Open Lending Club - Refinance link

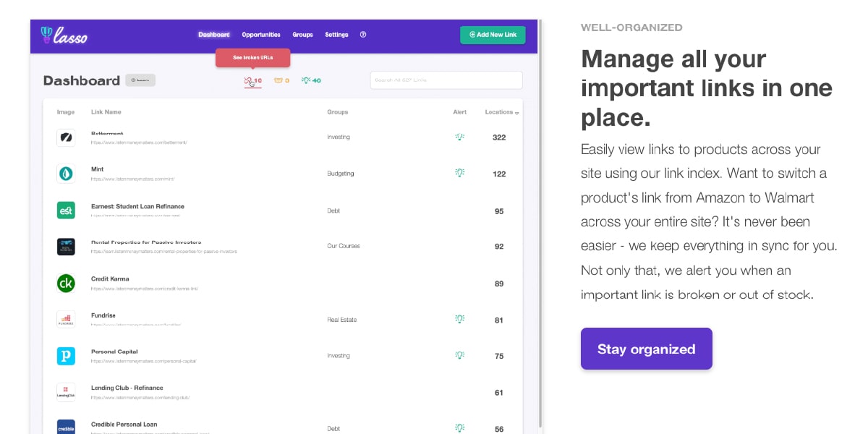coord(127,388)
